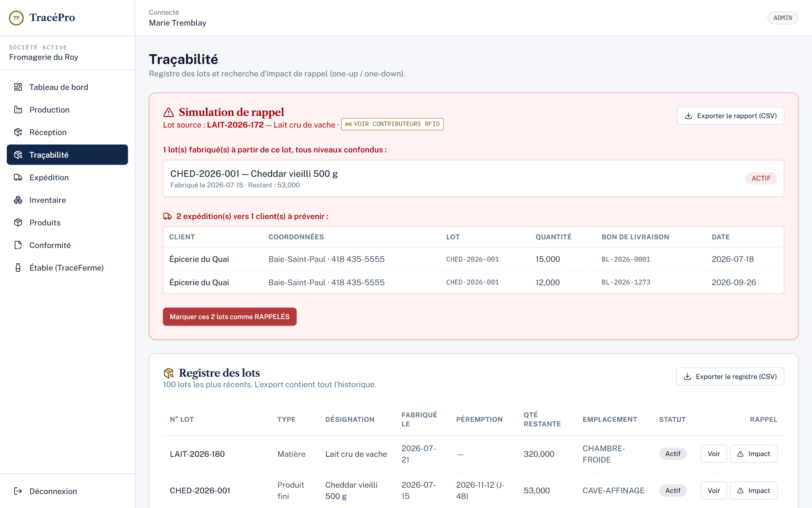The height and width of the screenshot is (508, 812).
Task: Select the CHED-2026-001 Cheddar vieilli card title
Action: pyautogui.click(x=254, y=173)
